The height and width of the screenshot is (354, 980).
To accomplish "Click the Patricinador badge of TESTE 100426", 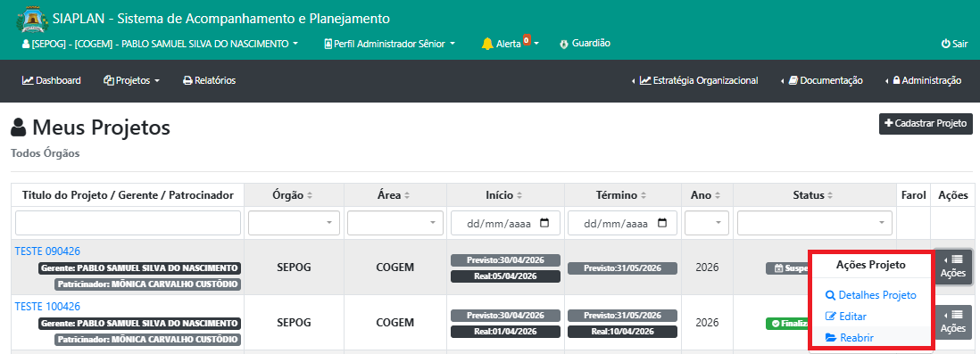I will pyautogui.click(x=147, y=340).
